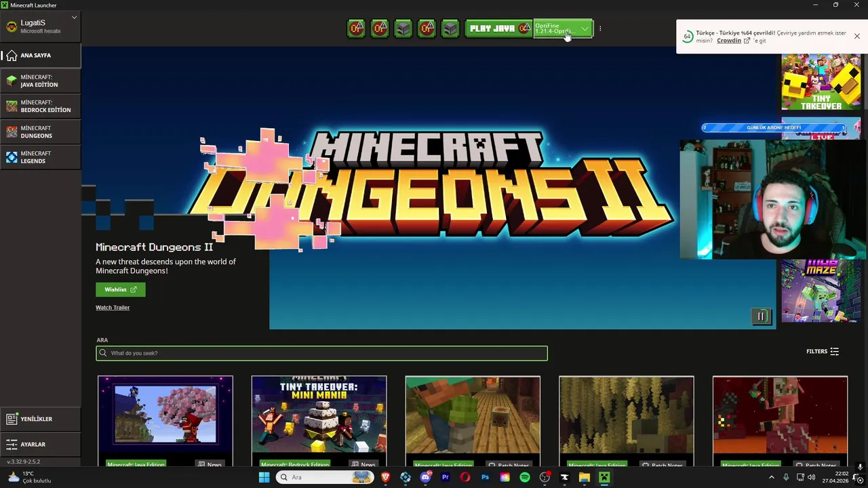Click the Wishlist button
868x488 pixels.
[121, 289]
